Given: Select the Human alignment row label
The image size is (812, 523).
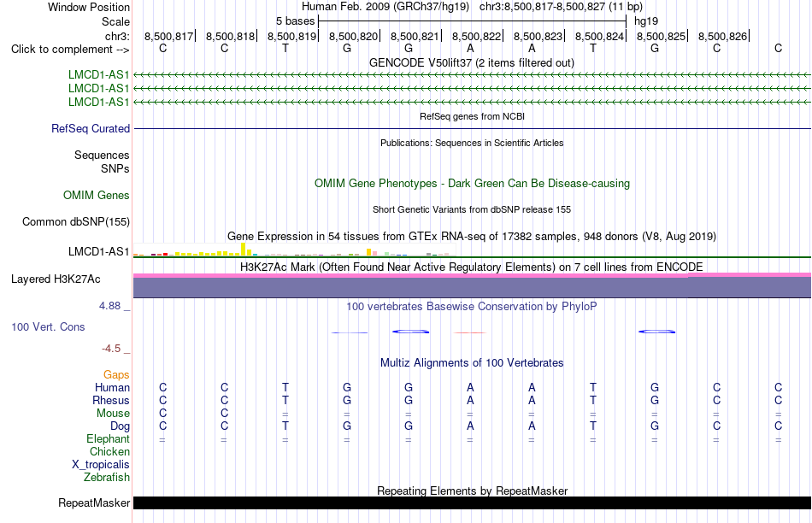Looking at the screenshot, I should click(112, 387).
